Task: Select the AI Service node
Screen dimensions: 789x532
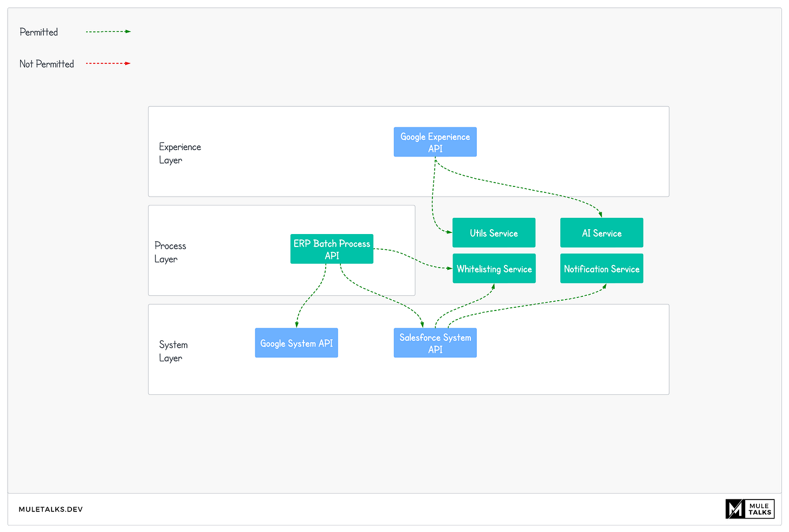Action: (x=602, y=233)
